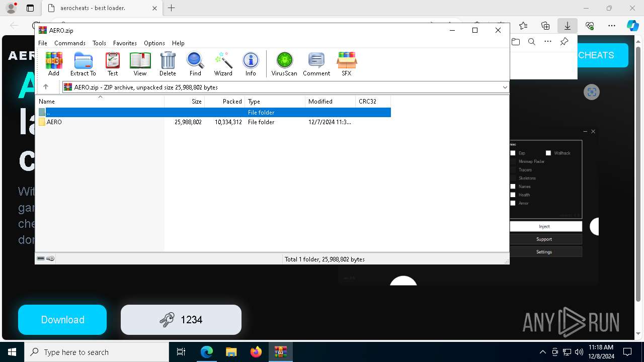Open Copilot icon in Edge

click(632, 26)
